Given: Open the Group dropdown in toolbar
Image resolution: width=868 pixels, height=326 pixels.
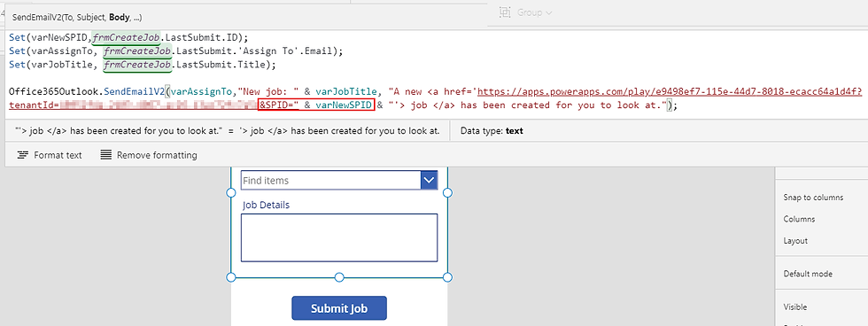Looking at the screenshot, I should pos(548,12).
